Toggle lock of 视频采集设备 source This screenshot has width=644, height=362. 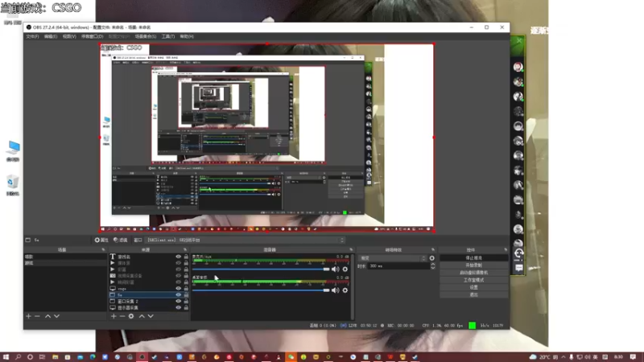tap(186, 276)
